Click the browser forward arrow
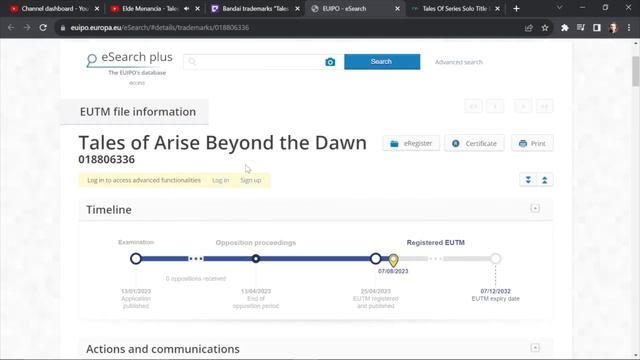This screenshot has width=640, height=360. point(27,27)
